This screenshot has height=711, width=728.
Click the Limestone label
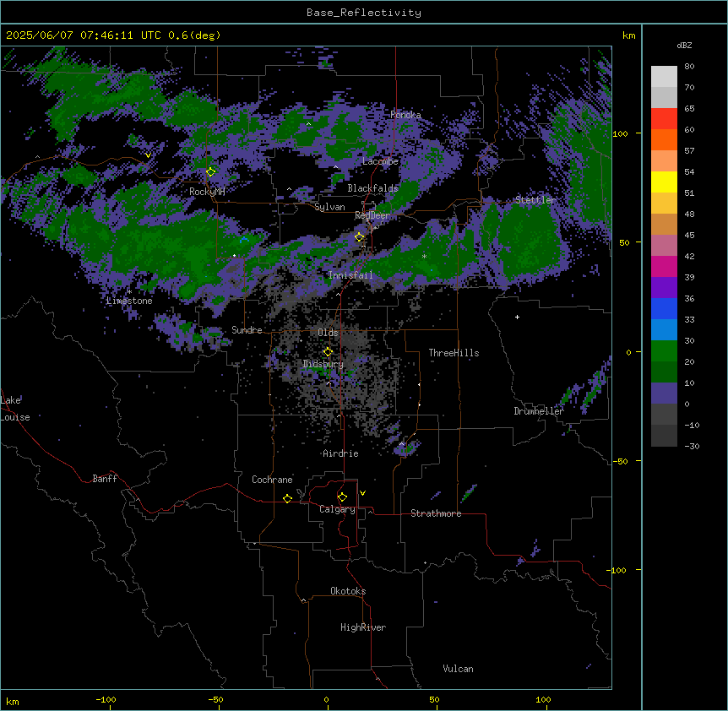(129, 301)
